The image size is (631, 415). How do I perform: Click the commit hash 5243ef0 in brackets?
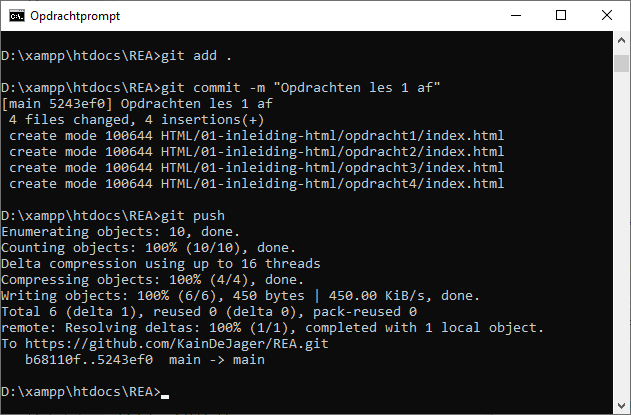click(77, 104)
